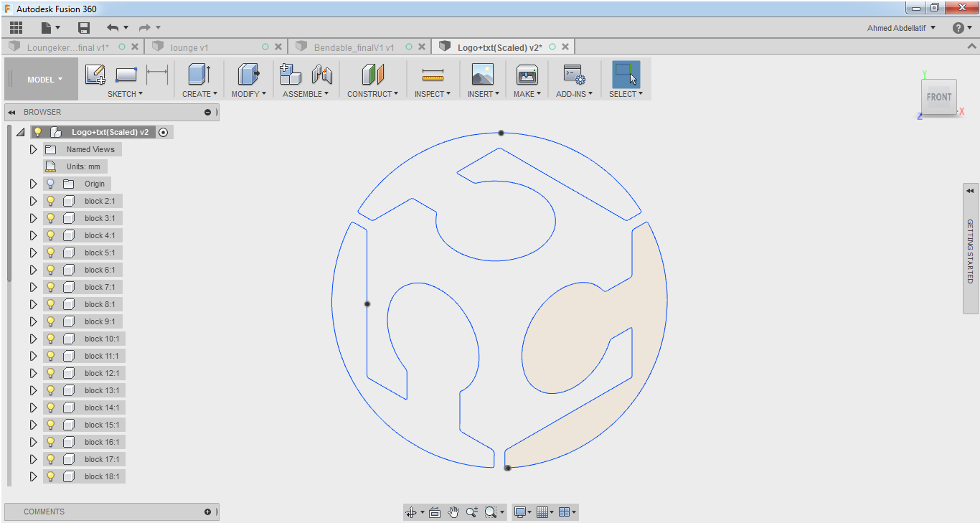Viewport: 980px width, 523px height.
Task: Toggle the Origin folder visibility bulb
Action: (x=51, y=184)
